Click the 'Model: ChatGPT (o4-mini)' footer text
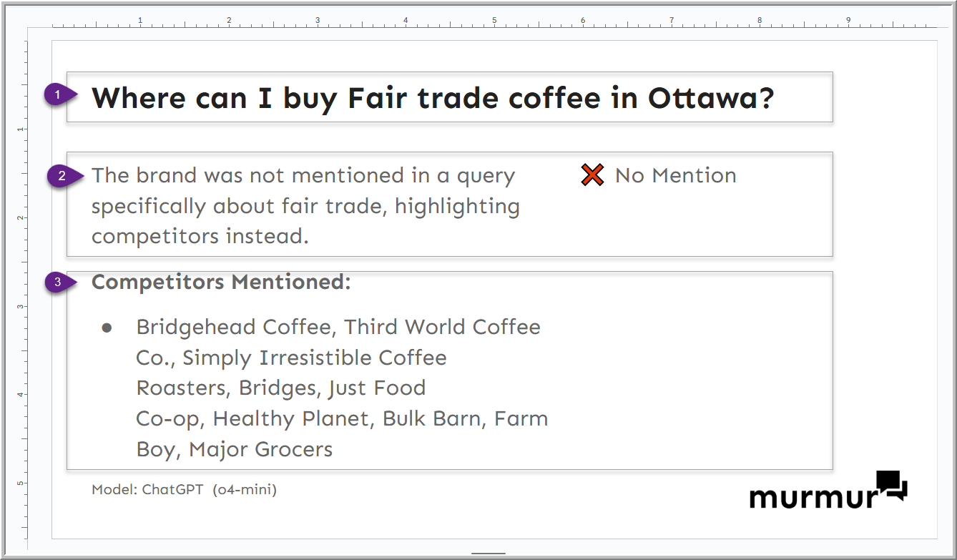This screenshot has width=957, height=560. click(184, 490)
